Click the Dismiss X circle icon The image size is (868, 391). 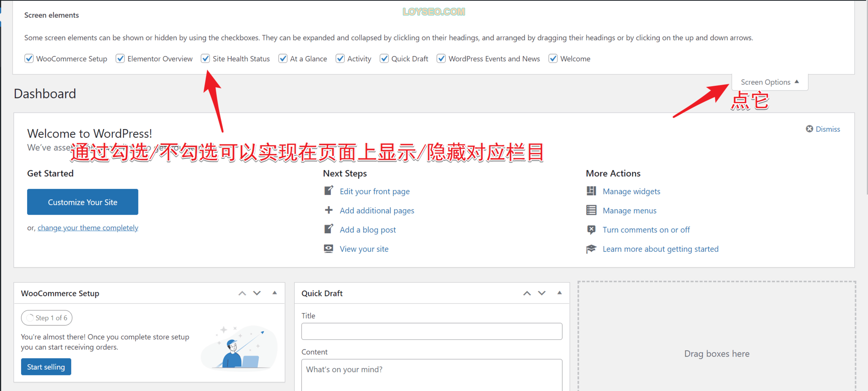[809, 129]
